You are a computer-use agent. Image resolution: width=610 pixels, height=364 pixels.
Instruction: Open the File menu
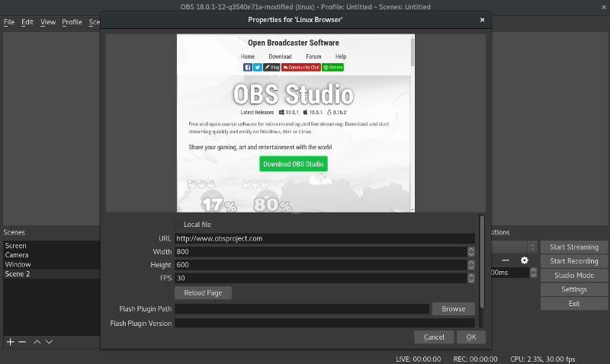(9, 22)
